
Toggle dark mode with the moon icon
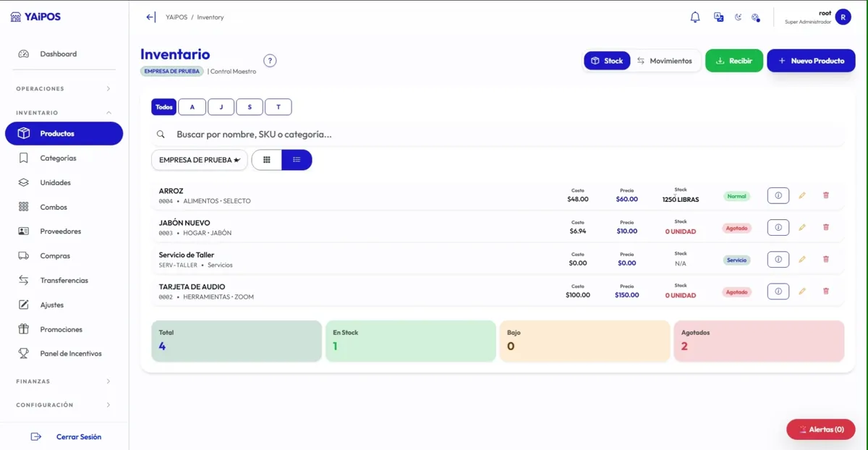[x=738, y=17]
